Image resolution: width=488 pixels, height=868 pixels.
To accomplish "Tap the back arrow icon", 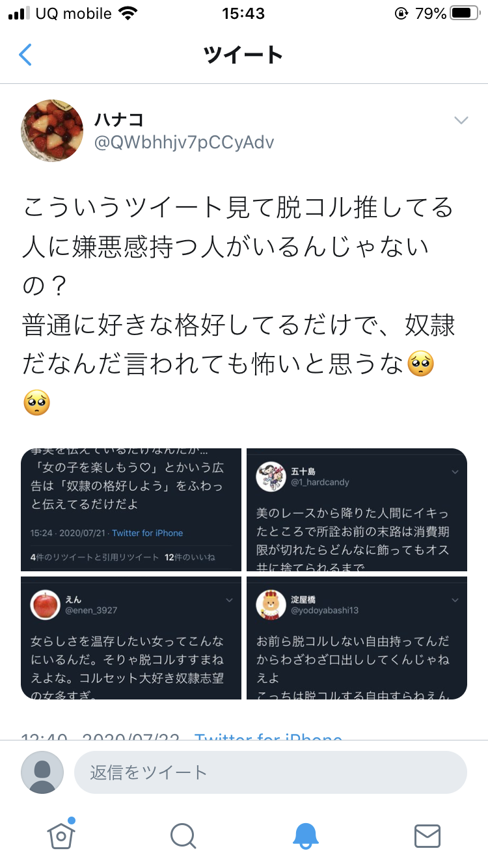I will (25, 55).
